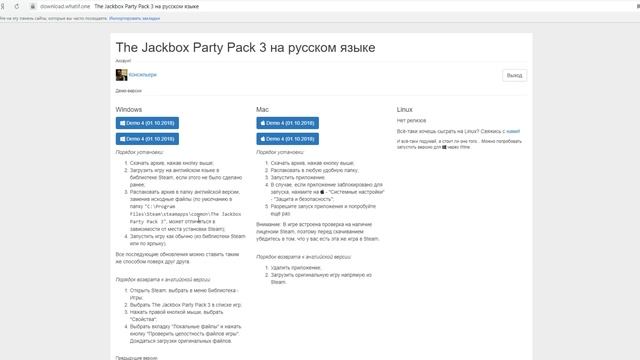Click 'Порядок возврата к английской версии' under Windows
640x360 pixels.
(x=163, y=280)
